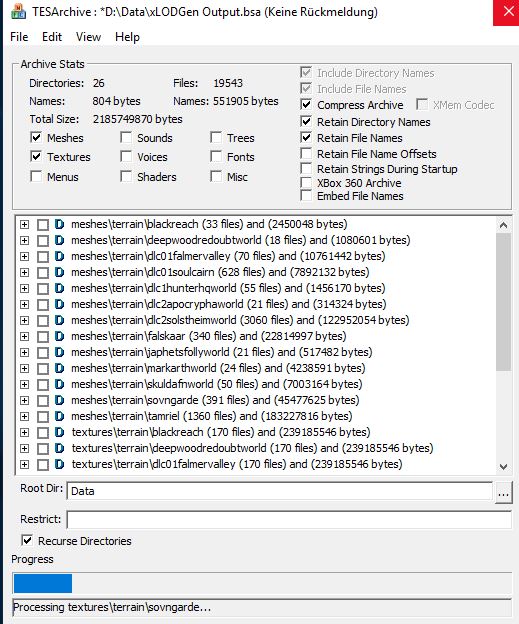The height and width of the screenshot is (624, 519).
Task: Click the Root Dir browse (...) button
Action: coord(503,493)
